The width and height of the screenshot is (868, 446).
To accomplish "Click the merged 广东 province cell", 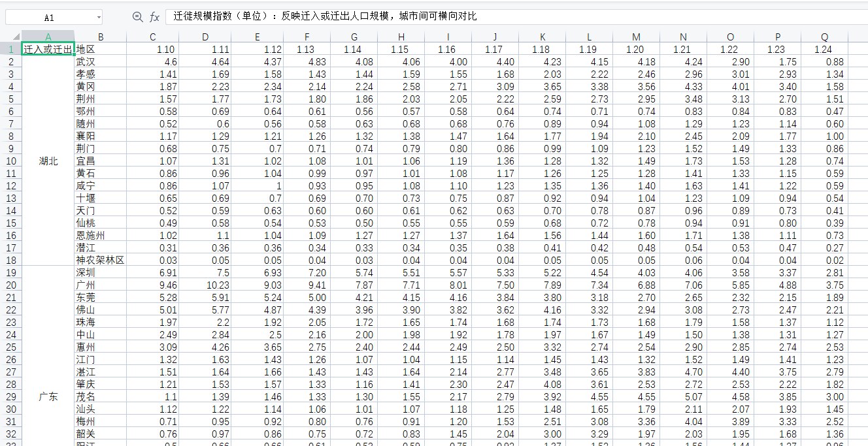I will coord(48,396).
